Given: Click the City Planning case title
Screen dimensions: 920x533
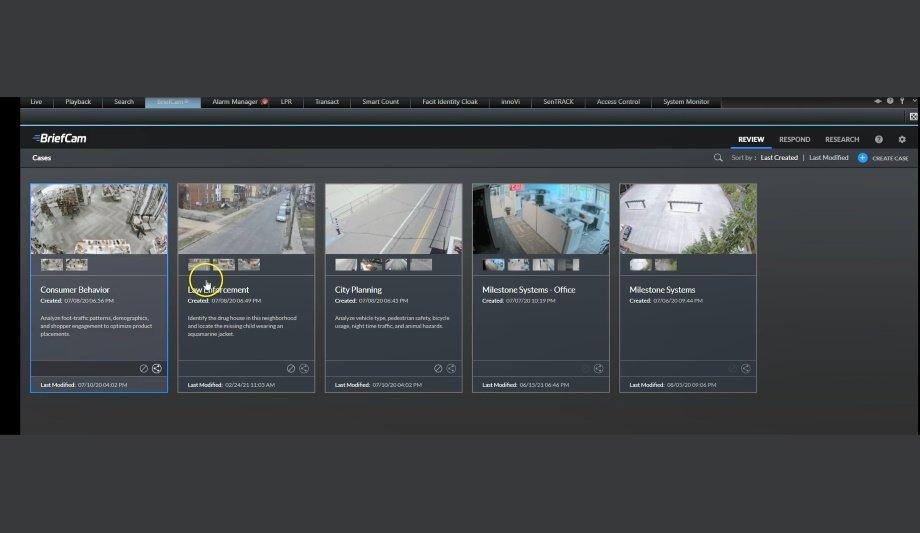Looking at the screenshot, I should [358, 289].
